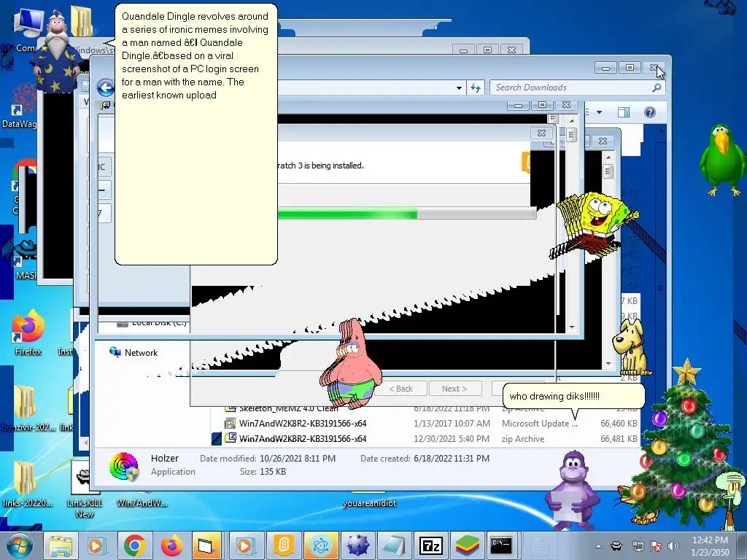
Task: Click the 12/30/2021 5:40 PM date cell
Action: (x=451, y=438)
